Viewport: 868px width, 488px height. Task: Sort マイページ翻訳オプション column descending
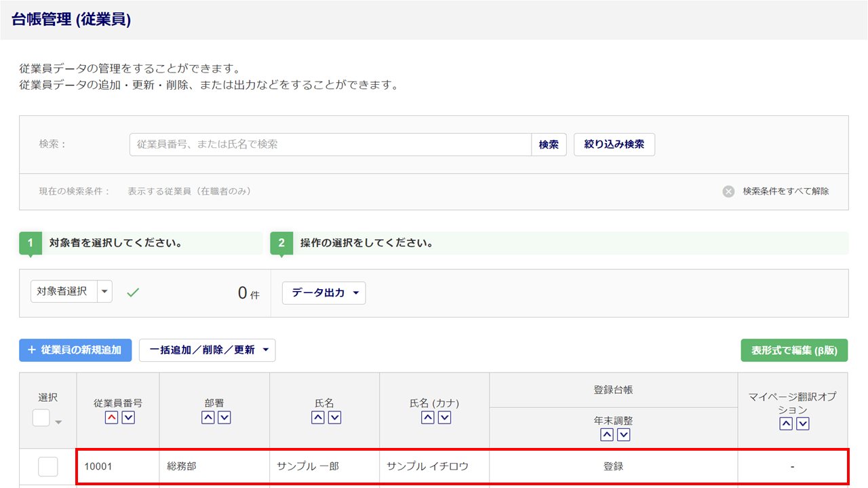[x=803, y=424]
